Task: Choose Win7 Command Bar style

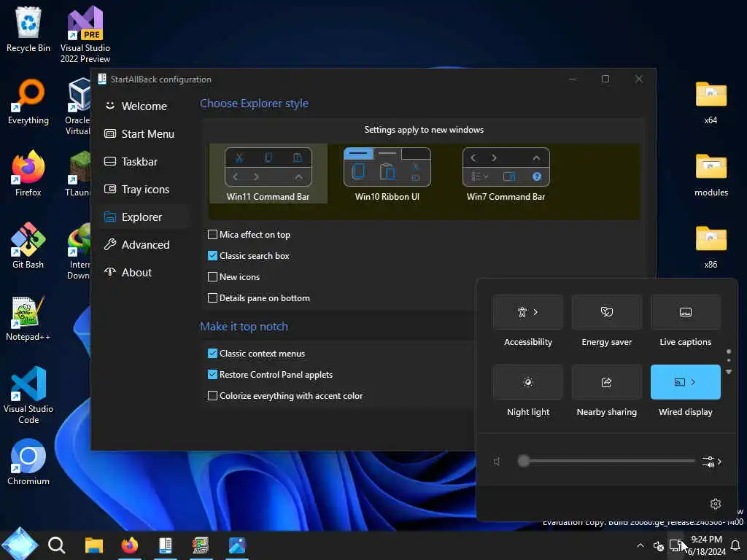Action: [x=506, y=174]
